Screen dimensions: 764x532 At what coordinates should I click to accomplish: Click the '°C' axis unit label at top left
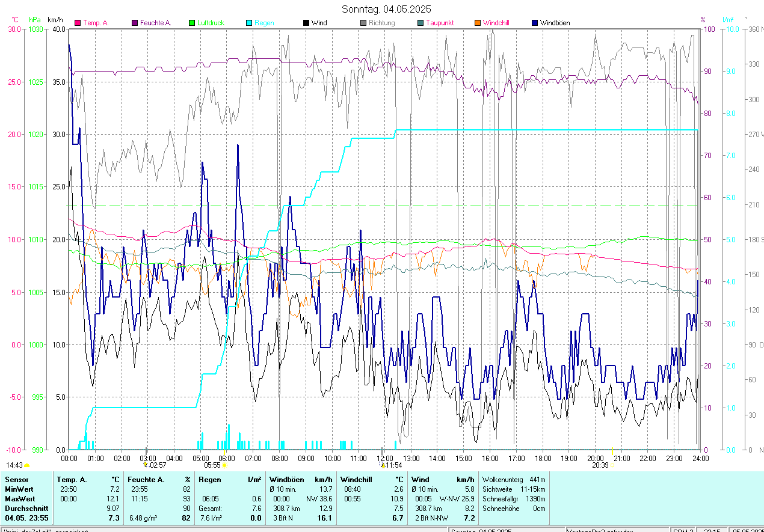[16, 20]
